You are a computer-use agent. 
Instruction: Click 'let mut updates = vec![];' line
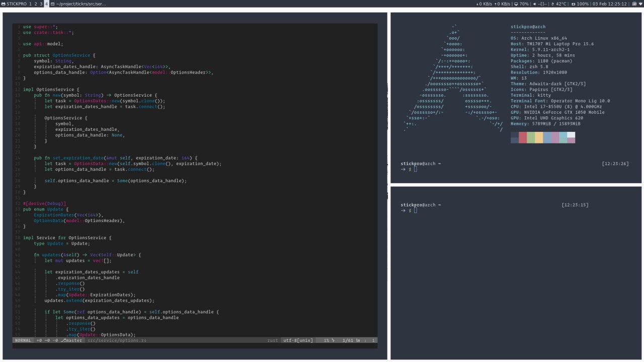tap(78, 260)
